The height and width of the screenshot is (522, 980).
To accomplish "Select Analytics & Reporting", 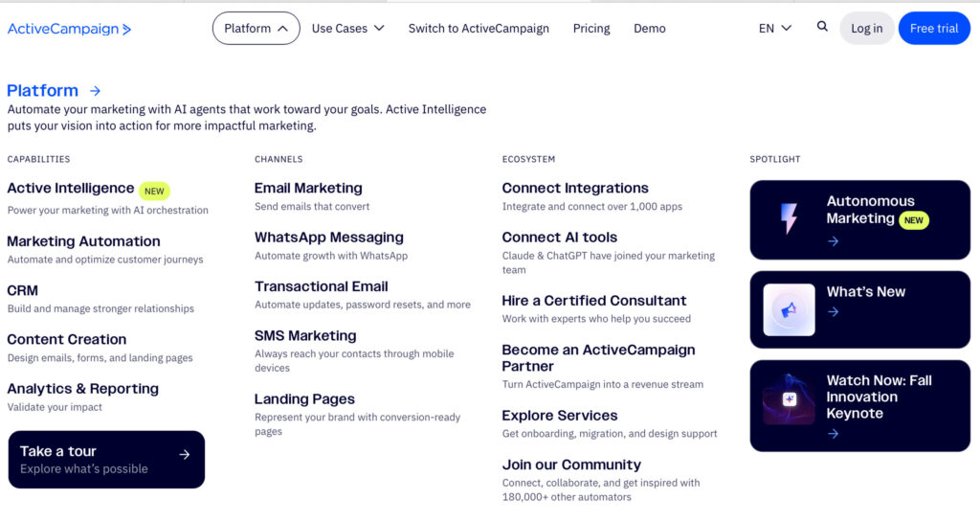I will click(x=83, y=389).
